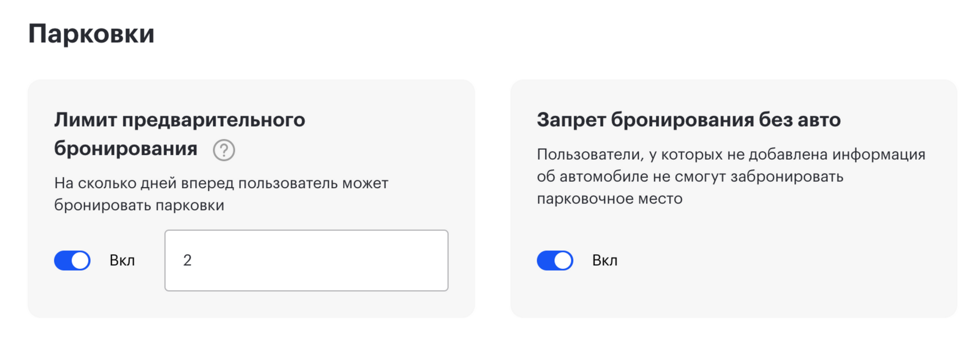Click the 'Лимит предварительного' title line
Viewport: 980px width, 340px height.
coord(179,120)
